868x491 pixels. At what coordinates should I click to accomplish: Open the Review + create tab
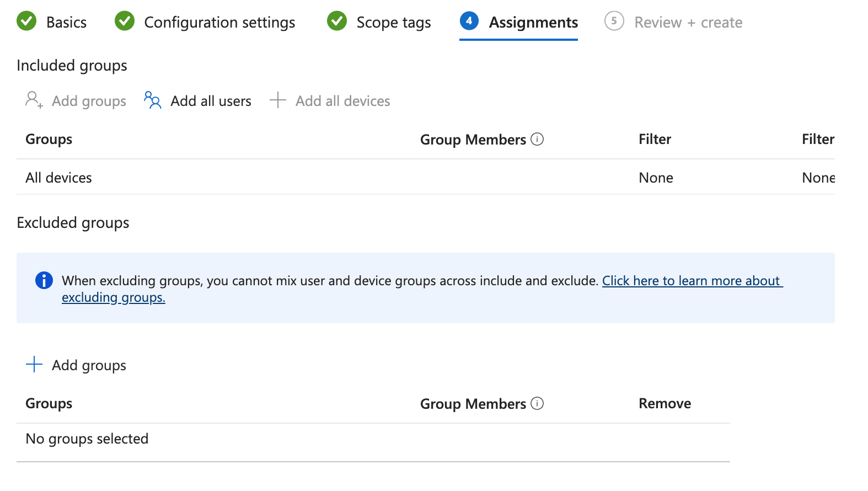tap(688, 22)
